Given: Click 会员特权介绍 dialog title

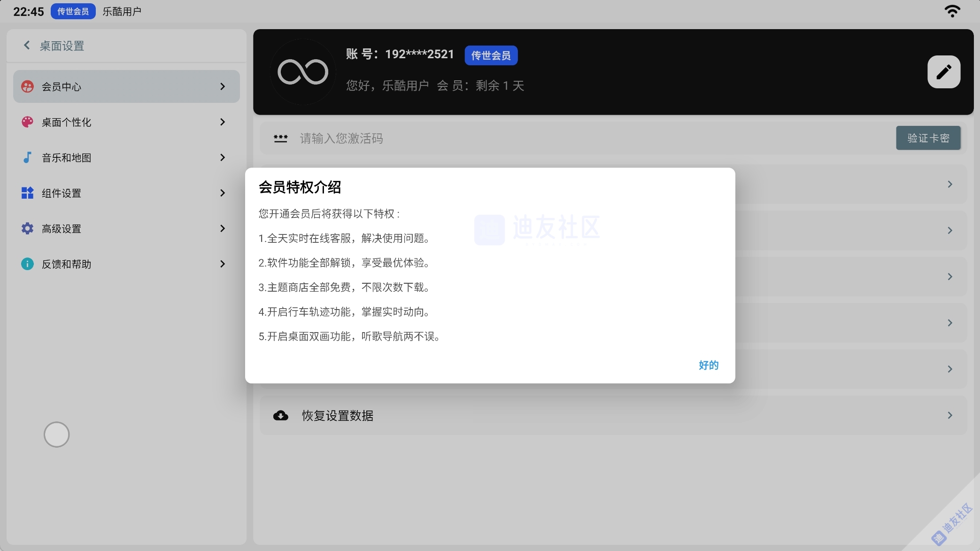Looking at the screenshot, I should [300, 187].
